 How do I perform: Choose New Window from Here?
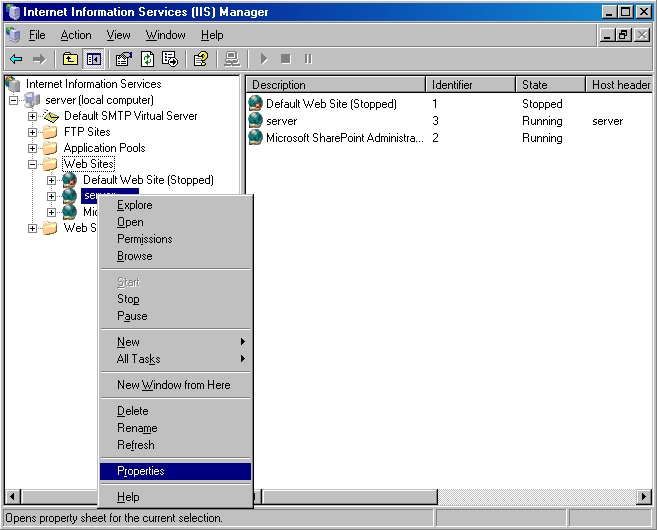click(x=175, y=385)
